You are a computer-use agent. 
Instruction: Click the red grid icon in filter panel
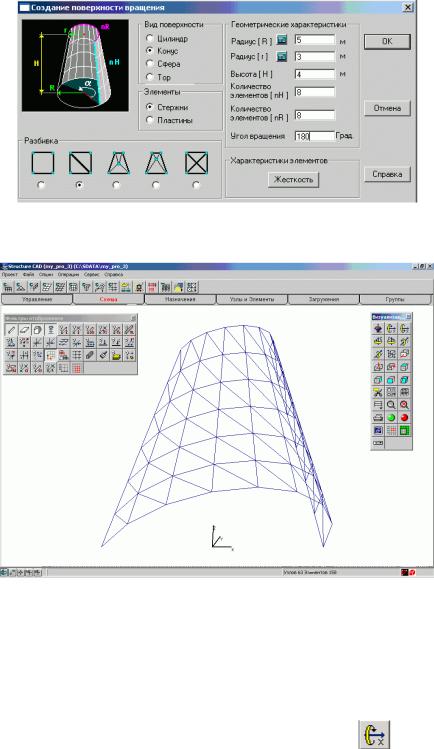click(76, 368)
